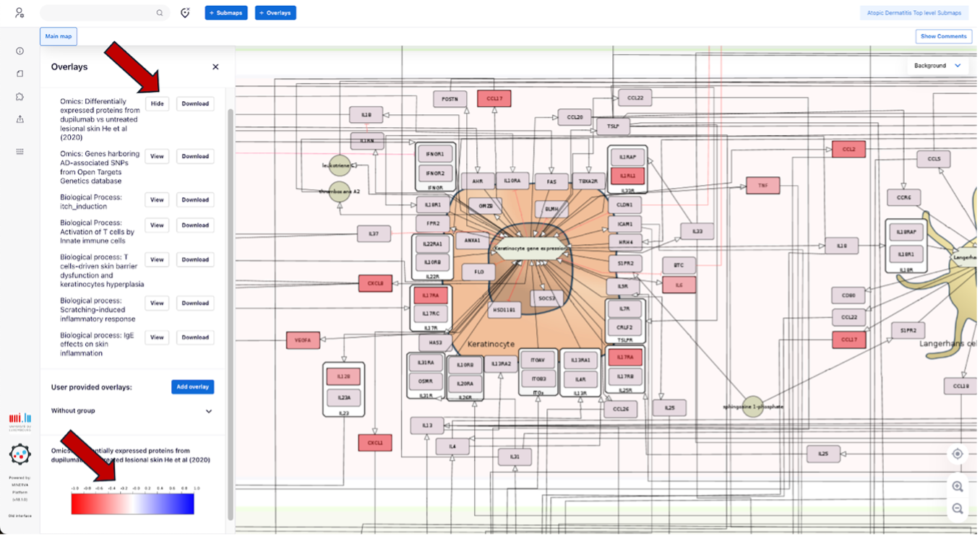Viewport: 980px width, 536px height.
Task: Open the Submaps menu button
Action: 226,13
